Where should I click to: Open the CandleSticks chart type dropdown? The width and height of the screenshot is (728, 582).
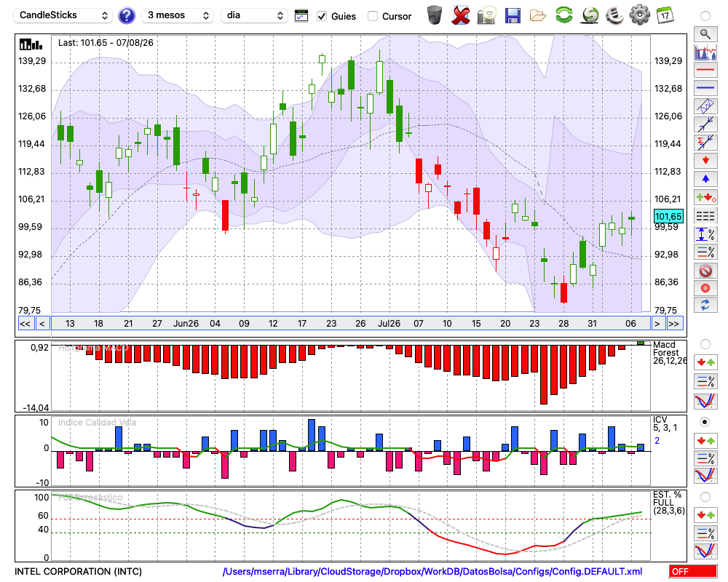coord(63,15)
